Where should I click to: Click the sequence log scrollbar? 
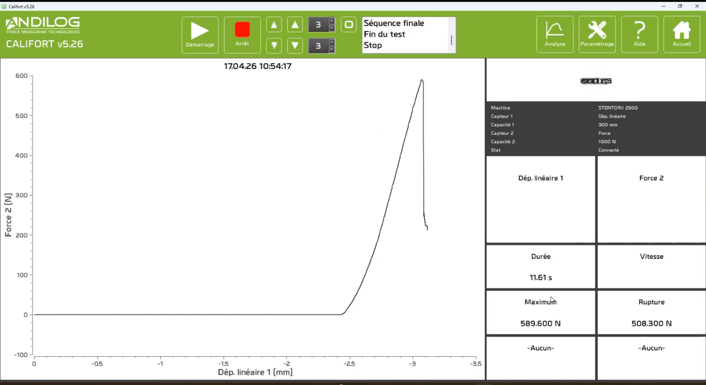(x=452, y=35)
